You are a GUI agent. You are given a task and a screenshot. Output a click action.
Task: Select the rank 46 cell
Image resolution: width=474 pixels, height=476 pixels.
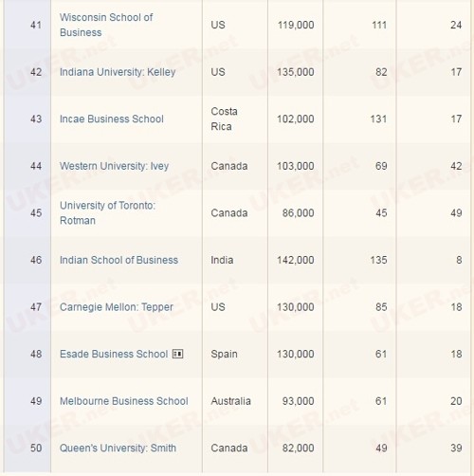point(27,260)
